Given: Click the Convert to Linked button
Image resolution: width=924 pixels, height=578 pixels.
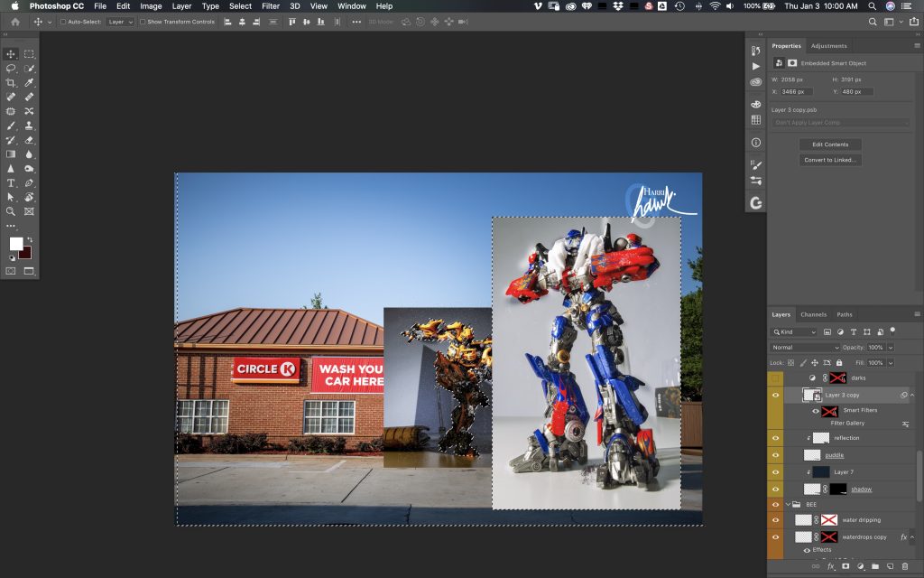Looking at the screenshot, I should [x=830, y=160].
